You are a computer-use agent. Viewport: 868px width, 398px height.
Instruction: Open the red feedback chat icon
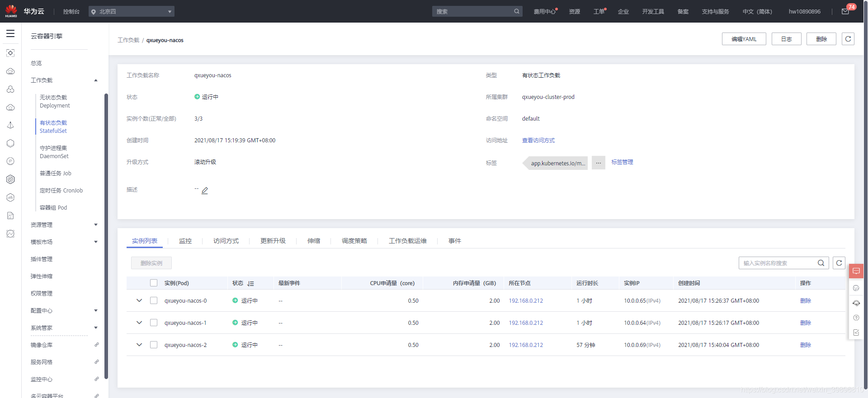856,271
